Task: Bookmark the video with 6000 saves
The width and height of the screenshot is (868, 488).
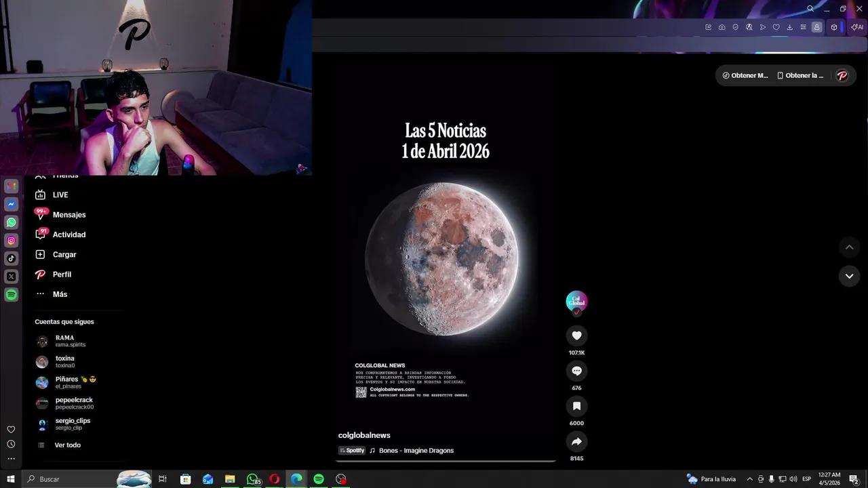Action: [576, 406]
